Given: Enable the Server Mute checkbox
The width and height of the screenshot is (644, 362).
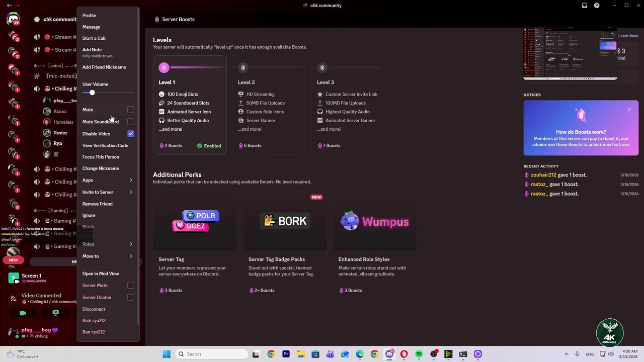Looking at the screenshot, I should tap(131, 285).
